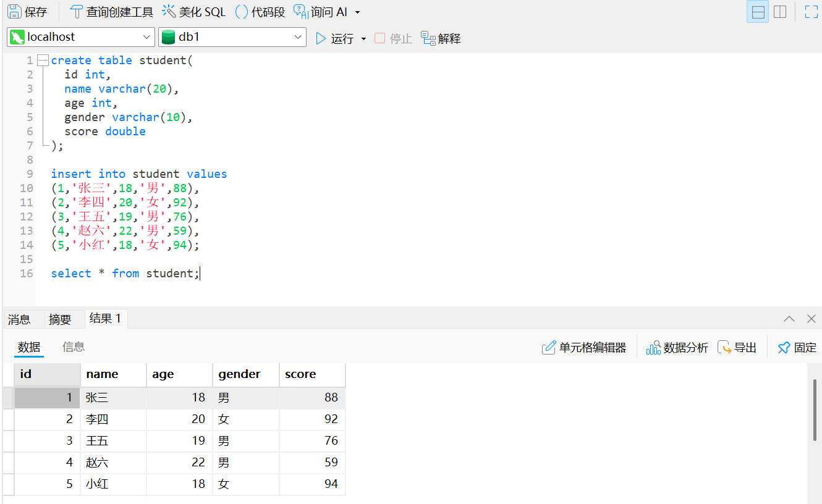822x504 pixels.
Task: Open the Cell Editor (单元格编辑器)
Action: [x=584, y=348]
